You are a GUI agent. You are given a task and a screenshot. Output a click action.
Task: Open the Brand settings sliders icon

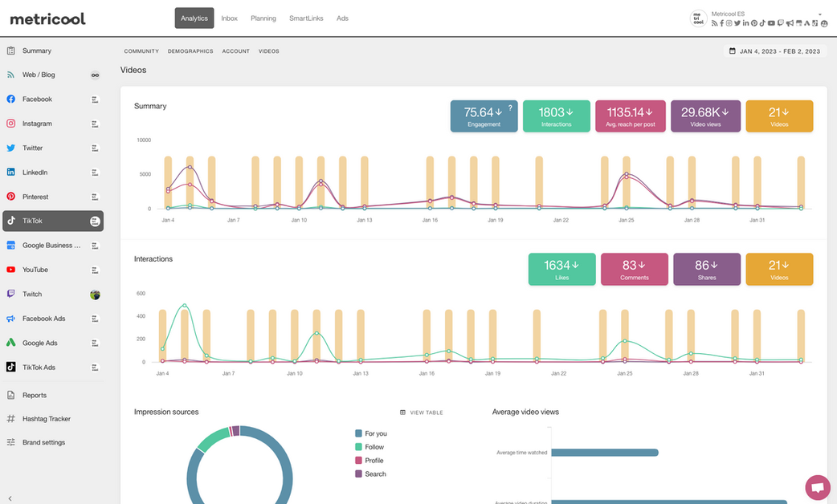pos(10,442)
